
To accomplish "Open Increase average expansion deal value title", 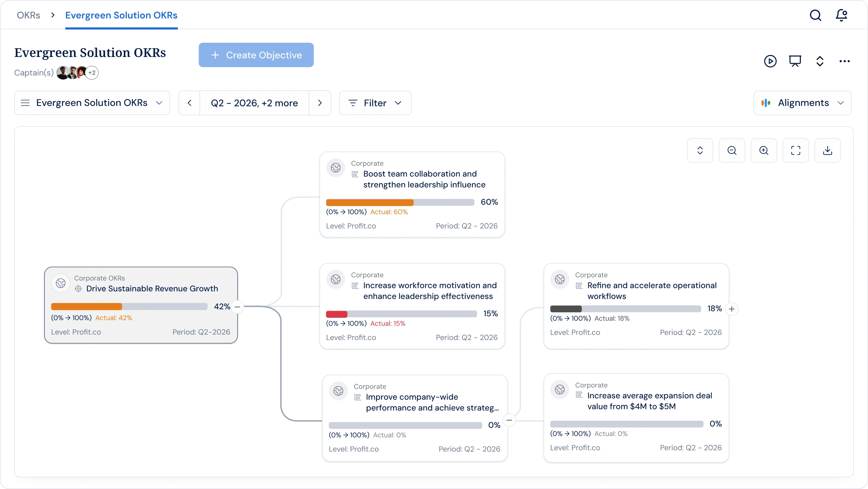I will pos(650,401).
